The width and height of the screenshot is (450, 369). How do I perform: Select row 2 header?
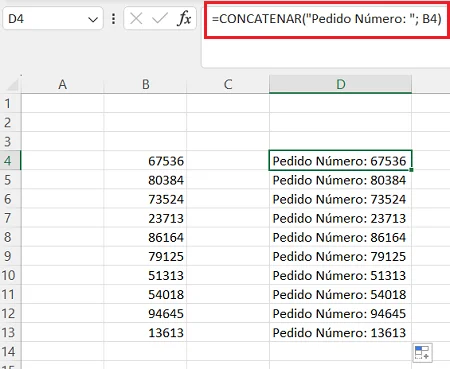(x=10, y=123)
